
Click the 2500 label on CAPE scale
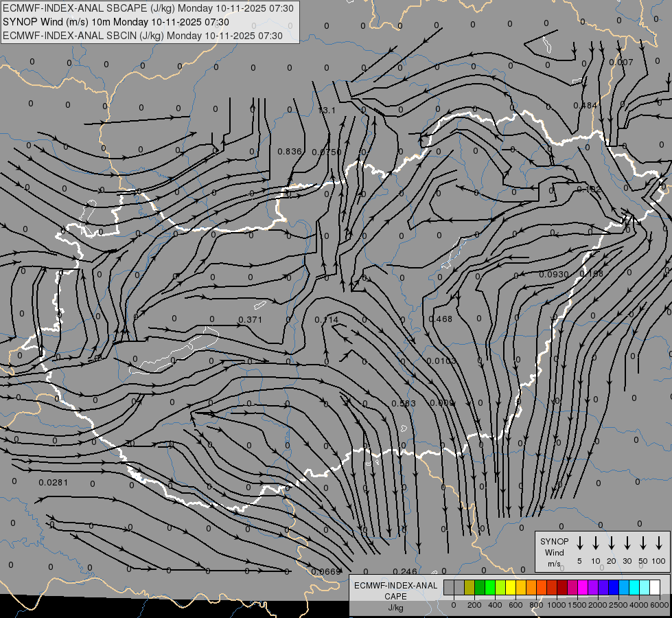coord(618,605)
